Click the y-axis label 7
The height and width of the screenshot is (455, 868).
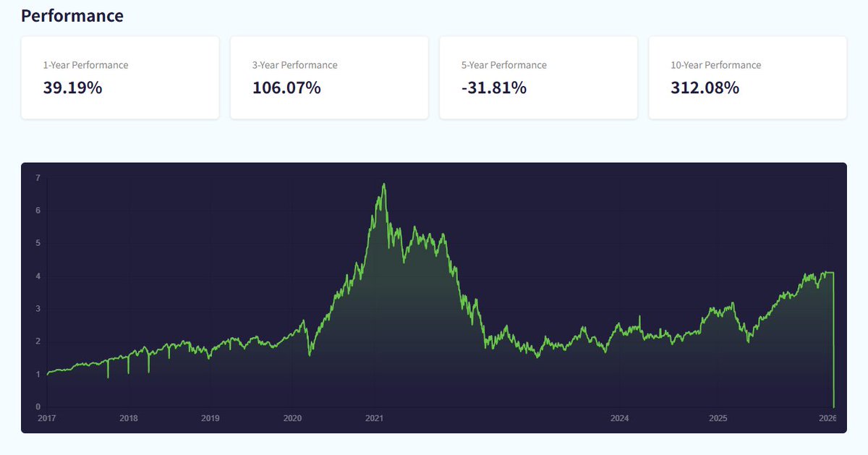tap(38, 177)
